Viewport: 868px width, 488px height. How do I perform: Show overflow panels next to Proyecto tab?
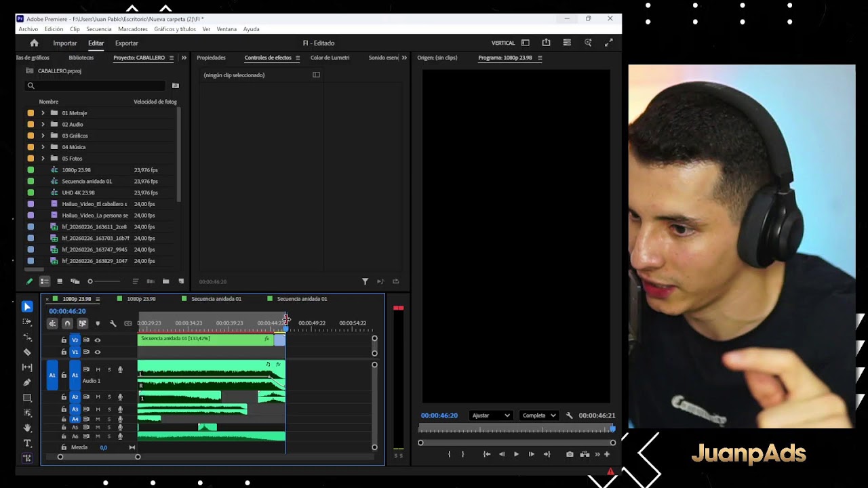(184, 58)
